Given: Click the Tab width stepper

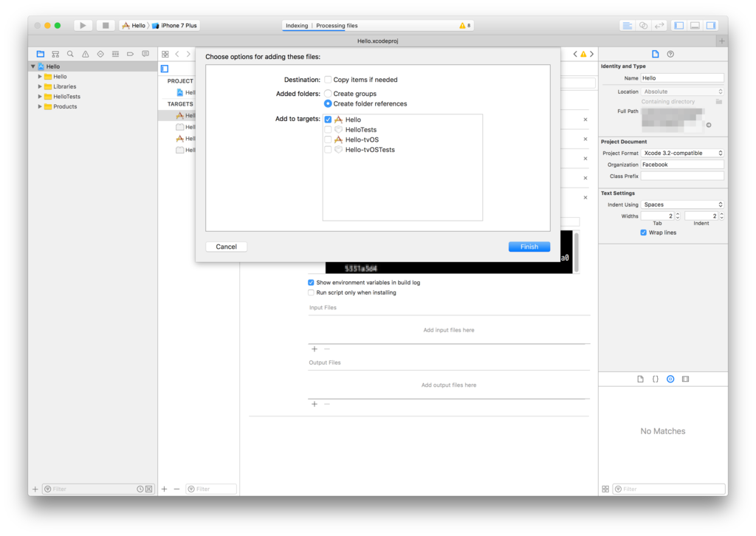Looking at the screenshot, I should click(x=678, y=216).
